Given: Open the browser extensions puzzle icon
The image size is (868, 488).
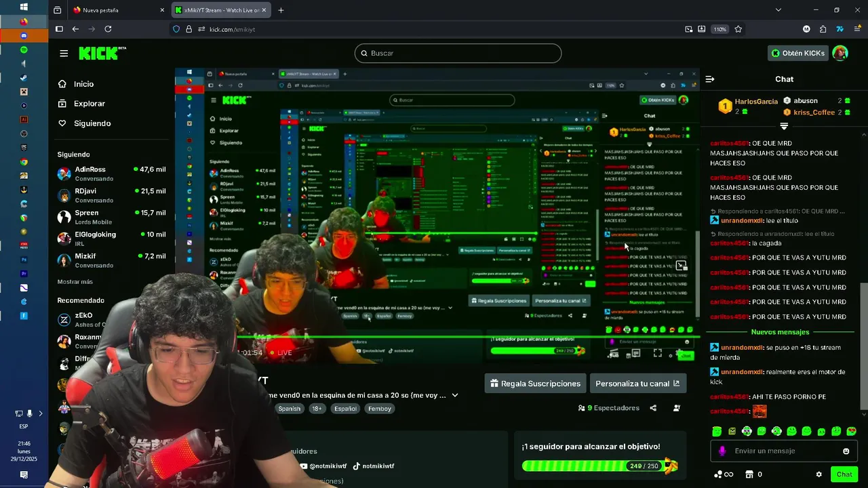Looking at the screenshot, I should 823,29.
